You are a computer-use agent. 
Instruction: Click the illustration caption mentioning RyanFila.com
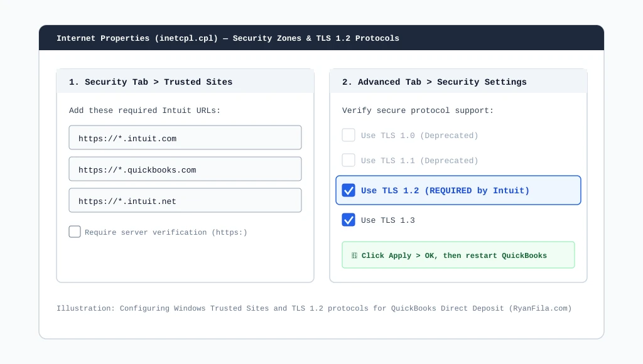click(x=314, y=308)
